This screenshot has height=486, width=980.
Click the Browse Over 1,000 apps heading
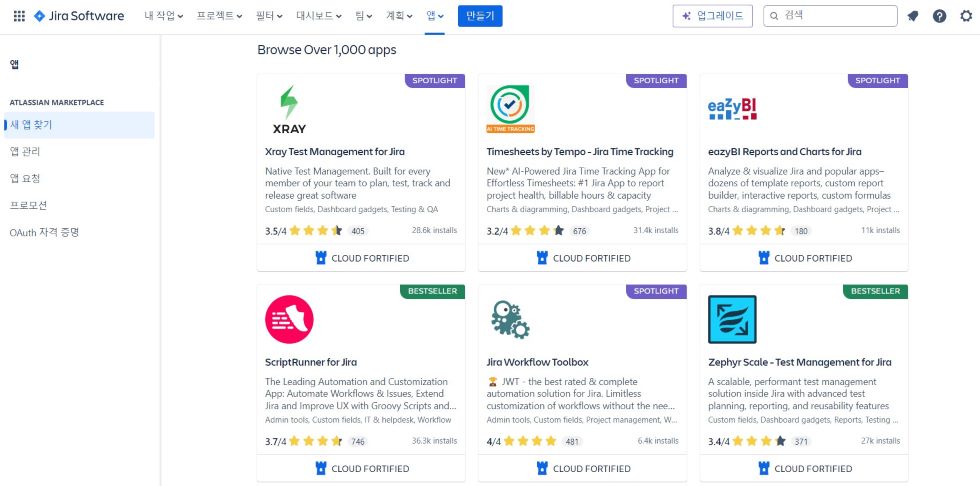click(327, 50)
